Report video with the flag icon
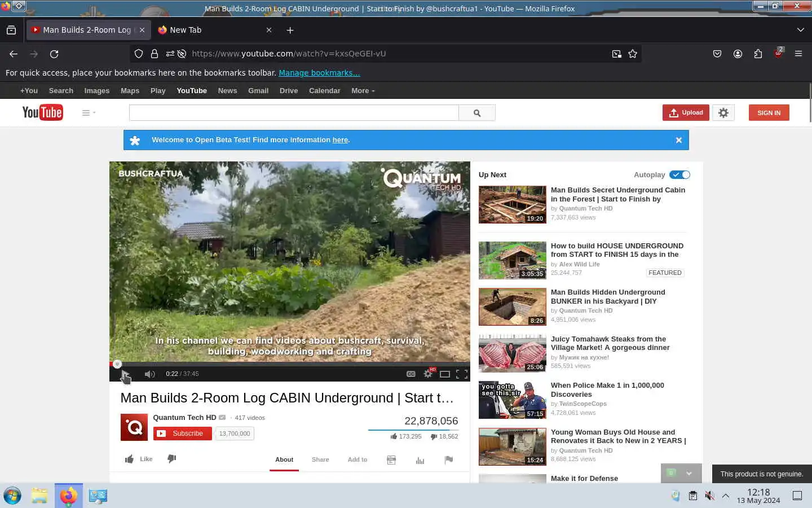 click(449, 460)
